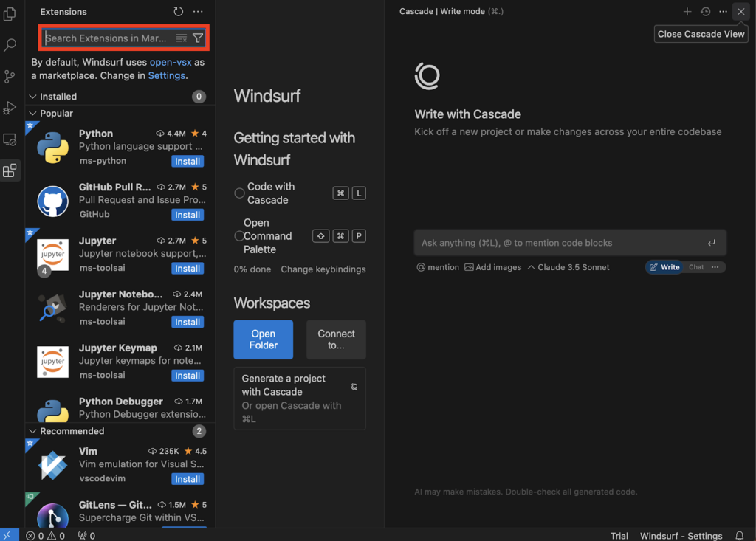Open the GitLens extension entry

[x=120, y=512]
